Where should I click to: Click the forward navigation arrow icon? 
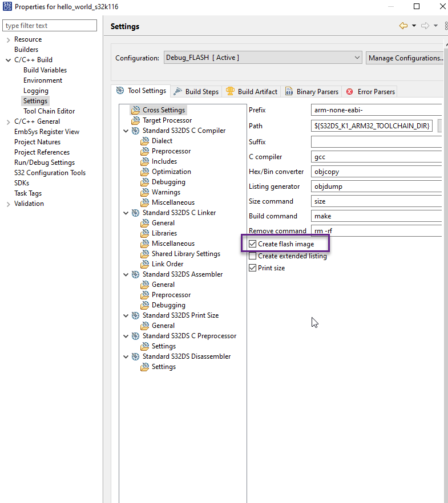425,26
